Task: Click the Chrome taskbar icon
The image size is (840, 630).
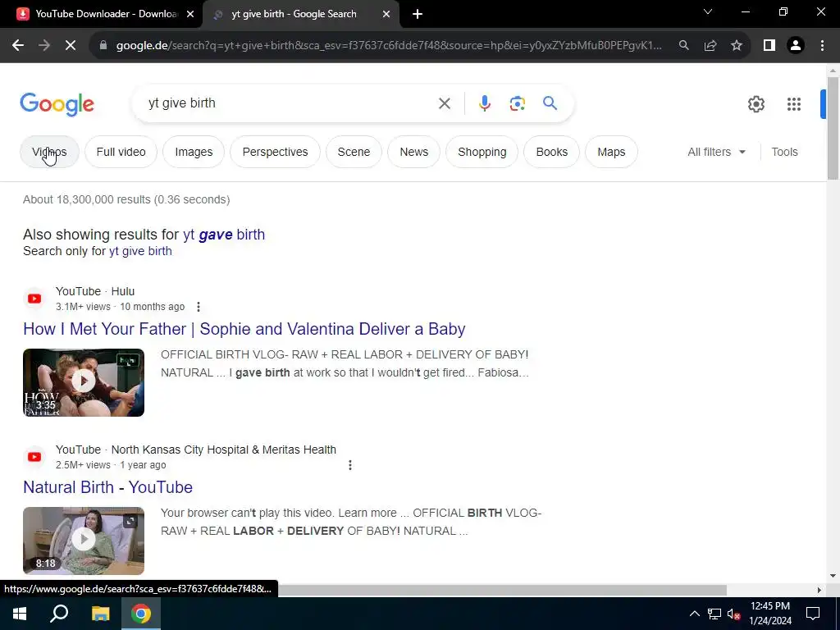Action: tap(141, 614)
